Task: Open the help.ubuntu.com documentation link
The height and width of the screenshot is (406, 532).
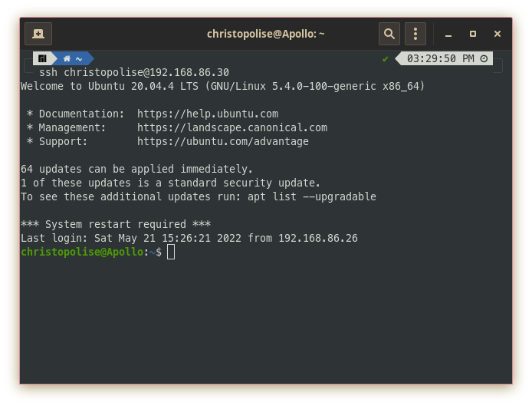Action: (x=208, y=114)
